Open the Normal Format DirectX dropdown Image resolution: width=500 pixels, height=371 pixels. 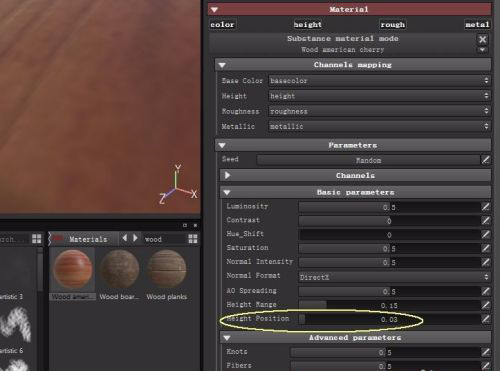coord(394,277)
